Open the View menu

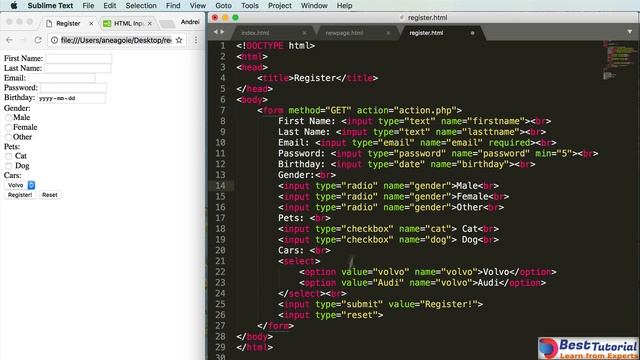point(198,6)
